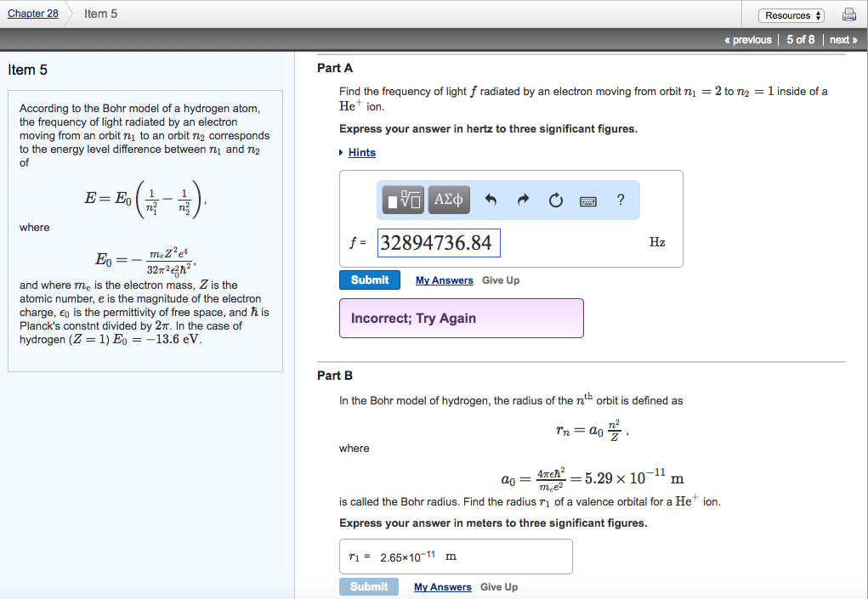The width and height of the screenshot is (868, 599).
Task: Open the on-screen keyboard shortcuts
Action: [587, 199]
